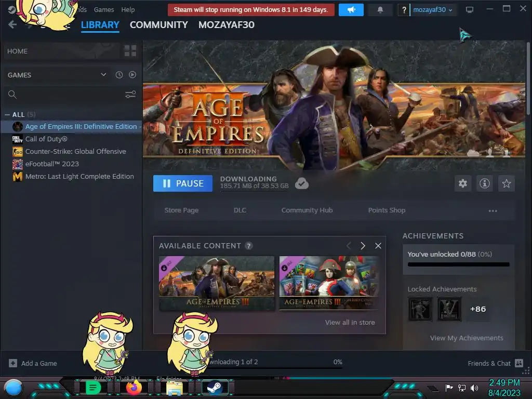The image size is (532, 399).
Task: Open the volume speaker tray icon
Action: click(474, 388)
